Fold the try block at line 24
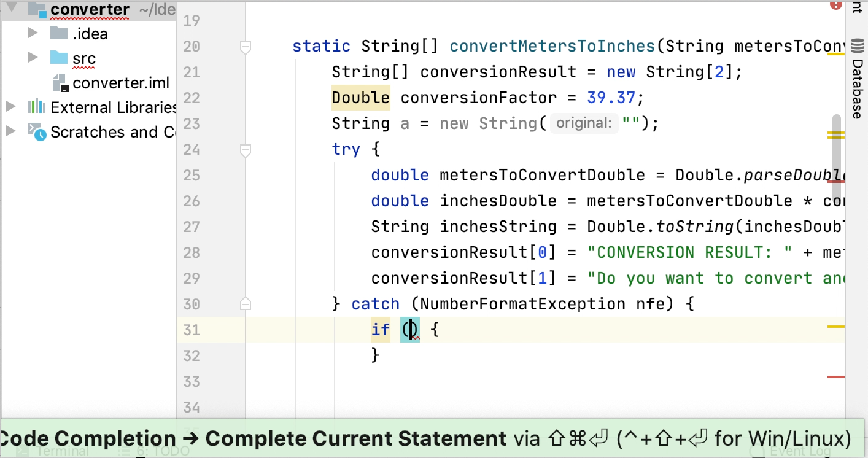The width and height of the screenshot is (868, 458). [246, 149]
